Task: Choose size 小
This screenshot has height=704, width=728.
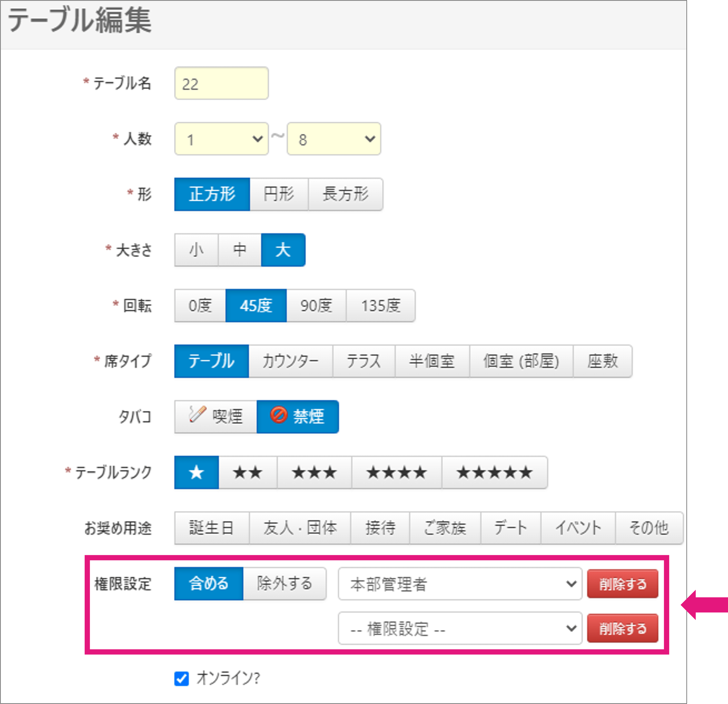Action: 197,250
